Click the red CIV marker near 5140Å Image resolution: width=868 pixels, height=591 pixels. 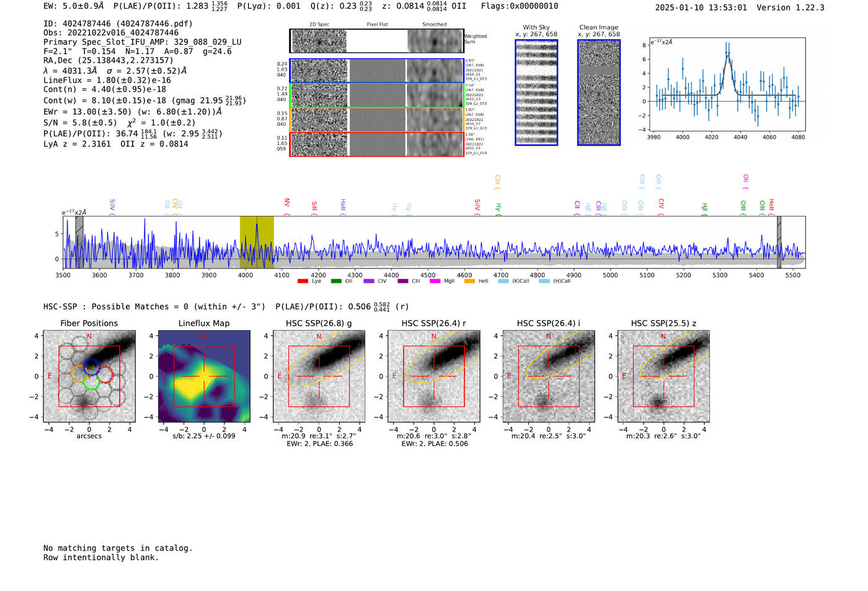click(662, 206)
